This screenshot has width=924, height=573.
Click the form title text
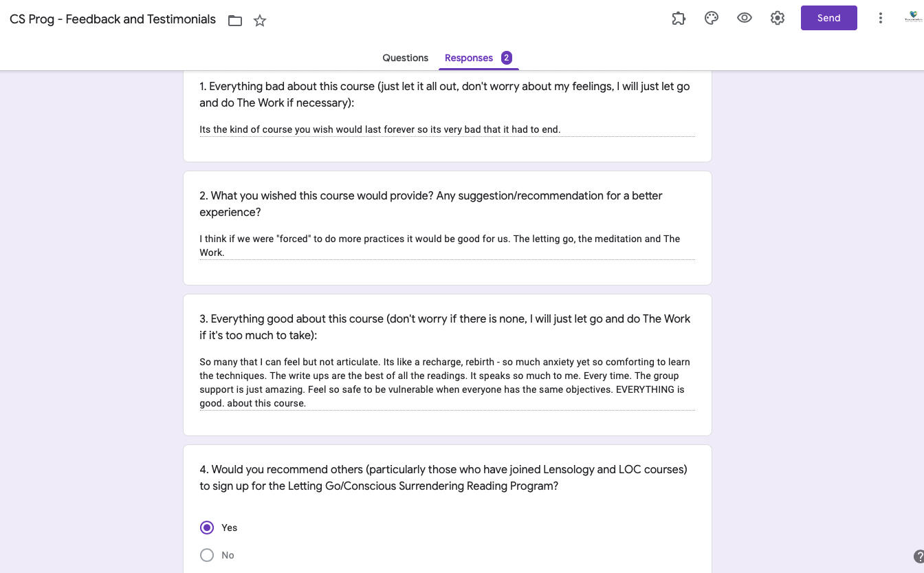[113, 19]
